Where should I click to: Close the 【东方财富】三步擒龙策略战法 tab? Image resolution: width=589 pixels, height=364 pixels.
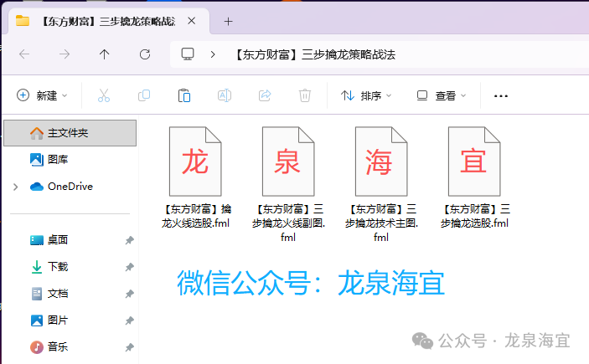[192, 21]
